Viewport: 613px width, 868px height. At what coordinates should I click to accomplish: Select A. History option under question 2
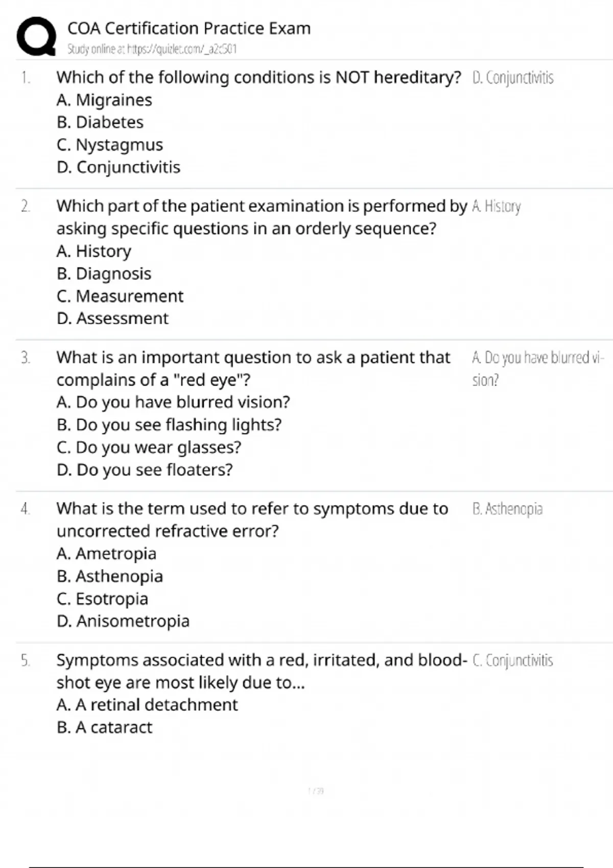(94, 251)
